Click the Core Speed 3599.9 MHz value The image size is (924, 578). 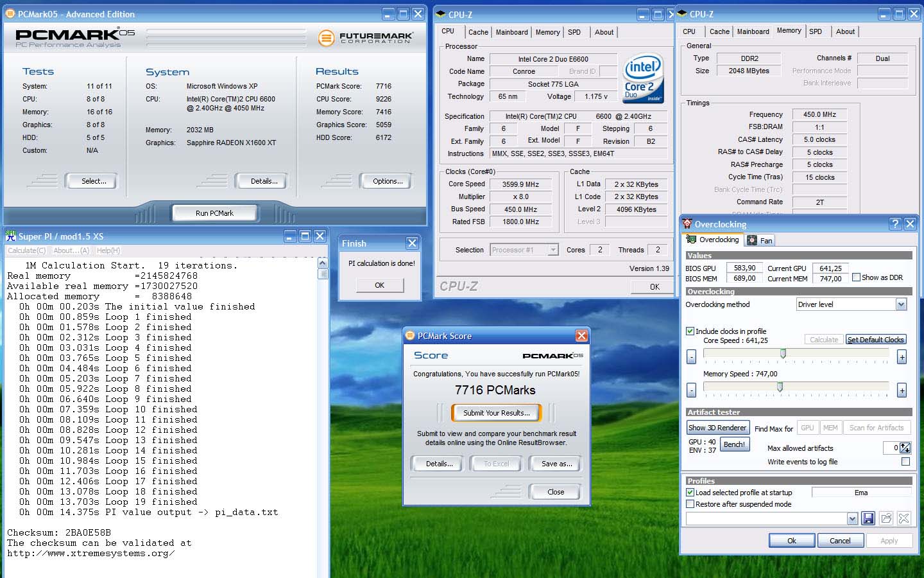click(x=520, y=184)
